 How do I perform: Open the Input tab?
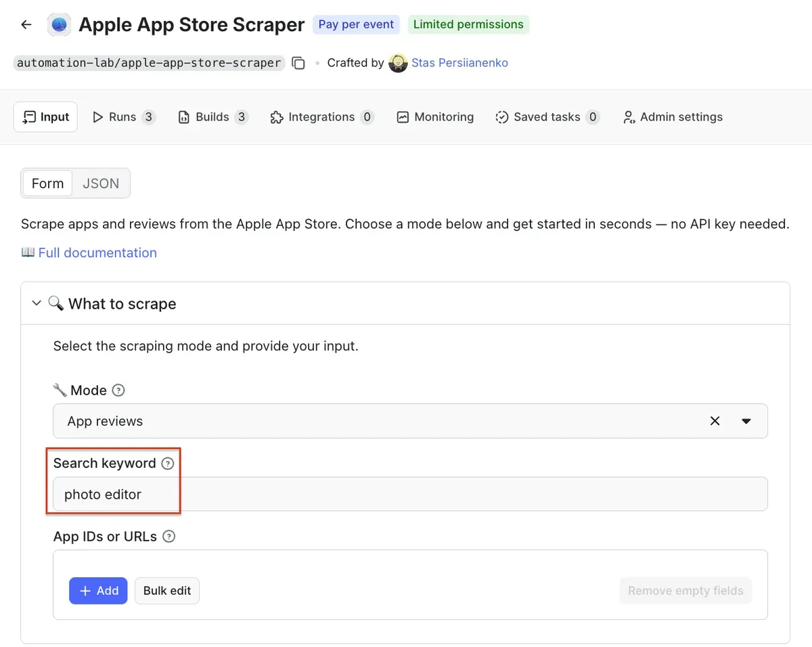(x=45, y=117)
